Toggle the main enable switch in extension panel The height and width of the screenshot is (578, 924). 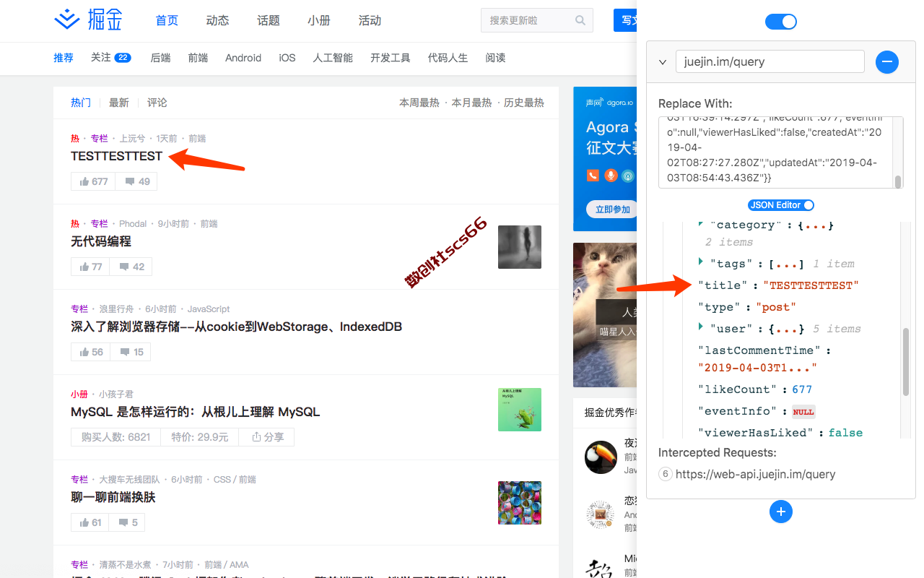tap(780, 22)
